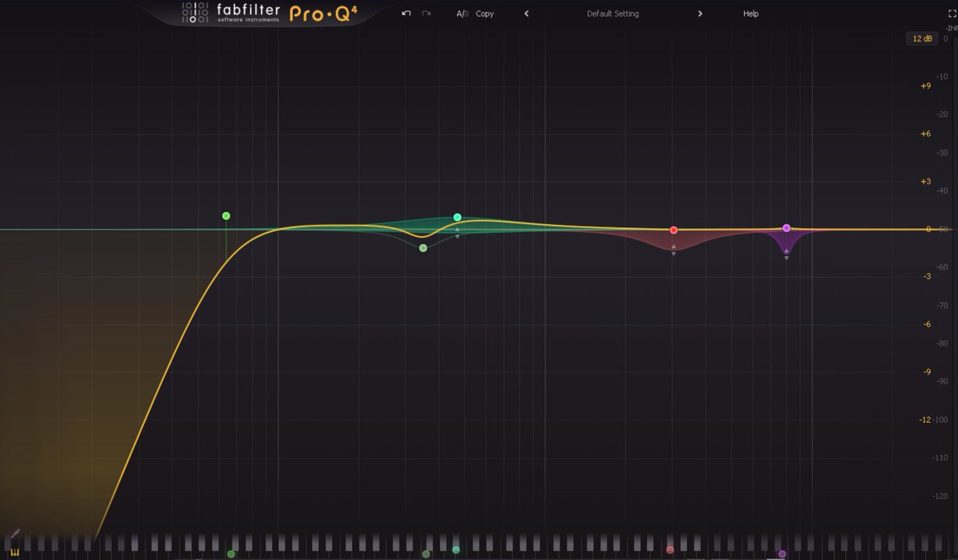Image resolution: width=958 pixels, height=560 pixels.
Task: Select the red EQ band node
Action: (674, 230)
